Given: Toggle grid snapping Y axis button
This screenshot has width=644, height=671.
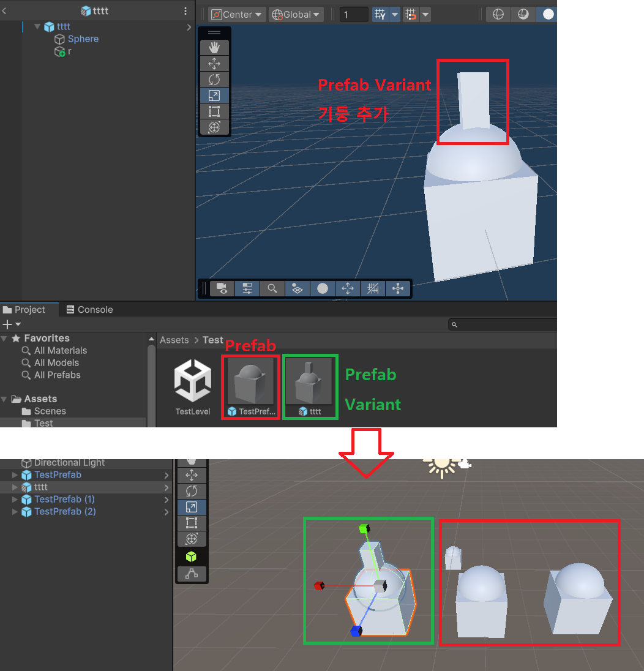Looking at the screenshot, I should (380, 15).
